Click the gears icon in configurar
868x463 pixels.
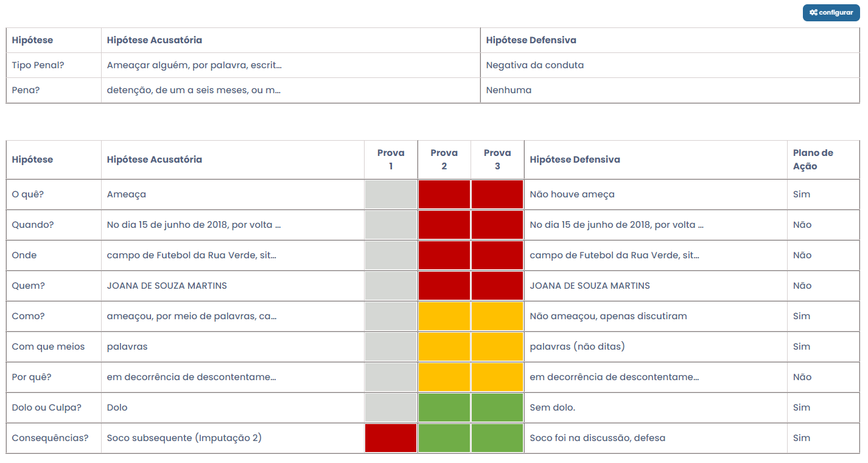click(x=813, y=13)
